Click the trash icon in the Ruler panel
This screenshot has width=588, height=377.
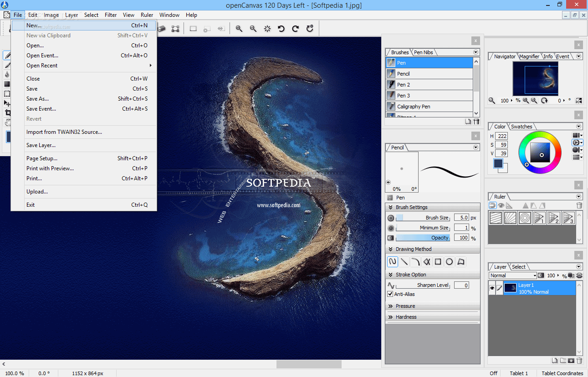click(x=579, y=205)
